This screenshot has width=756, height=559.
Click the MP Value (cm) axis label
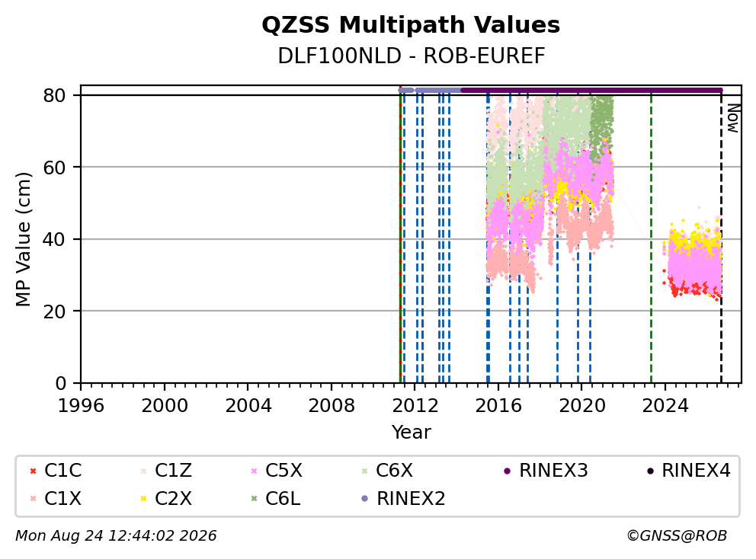[x=23, y=239]
